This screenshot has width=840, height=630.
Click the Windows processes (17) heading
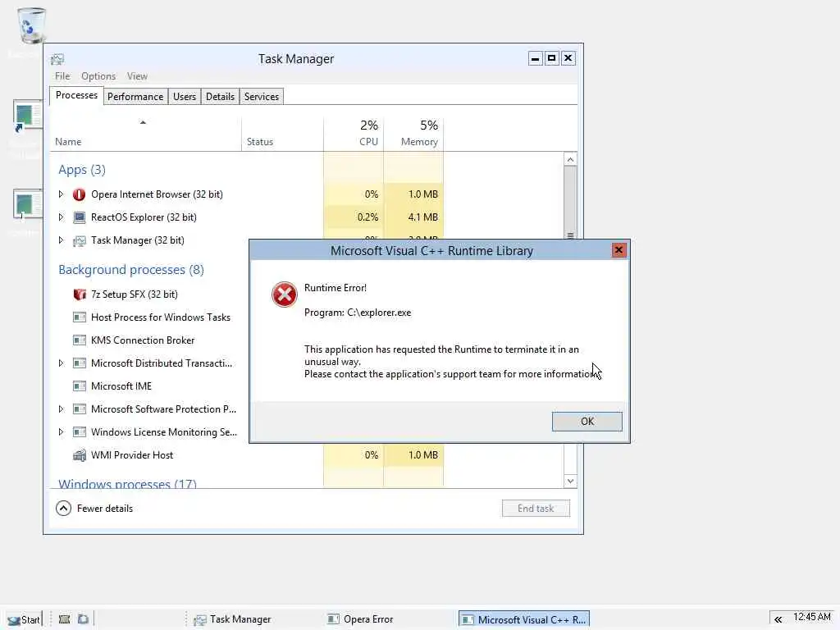(x=127, y=483)
